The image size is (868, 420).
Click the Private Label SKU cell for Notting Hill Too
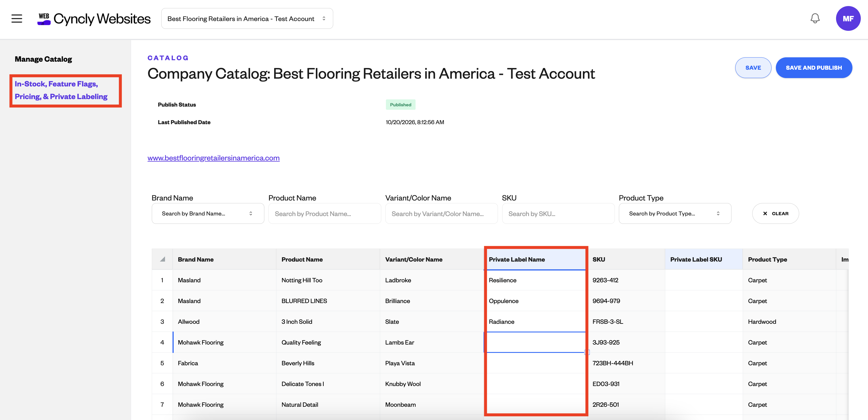coord(704,280)
